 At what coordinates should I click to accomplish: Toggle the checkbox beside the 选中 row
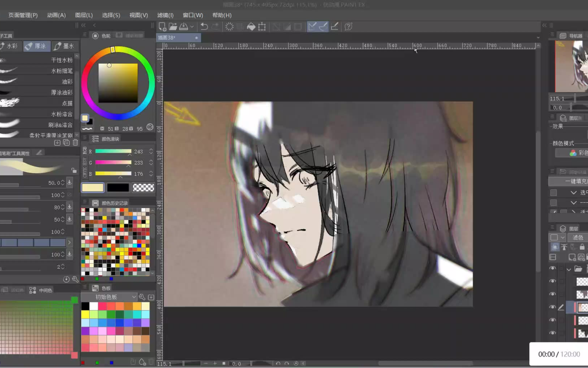[x=554, y=193]
